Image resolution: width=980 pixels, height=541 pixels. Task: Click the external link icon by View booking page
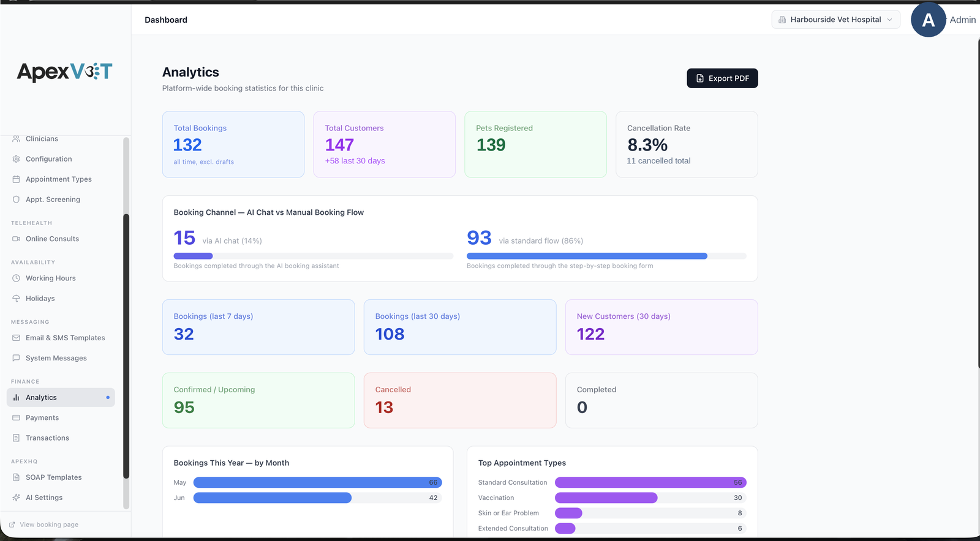(12, 524)
